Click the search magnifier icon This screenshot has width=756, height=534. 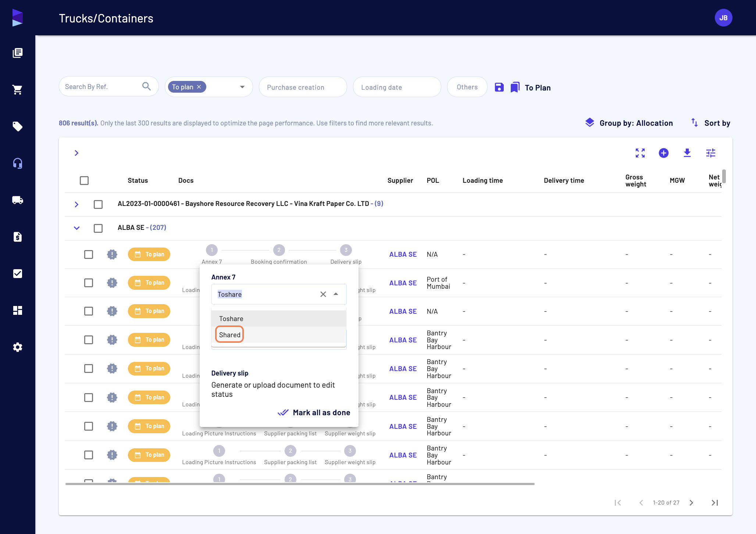tap(146, 86)
